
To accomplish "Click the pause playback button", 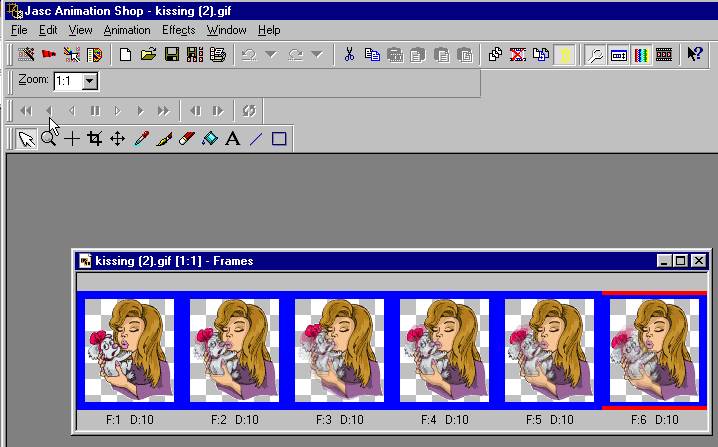I will click(x=95, y=111).
